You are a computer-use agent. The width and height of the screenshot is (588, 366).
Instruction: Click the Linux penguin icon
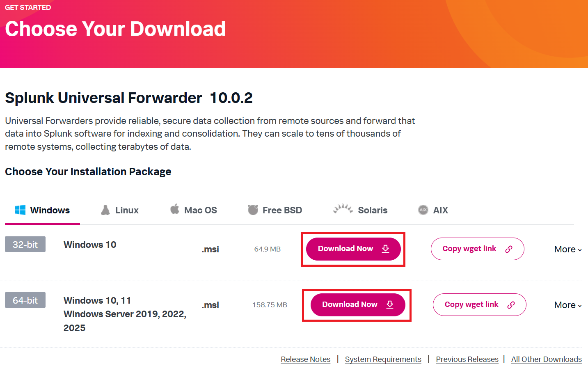[x=105, y=210]
